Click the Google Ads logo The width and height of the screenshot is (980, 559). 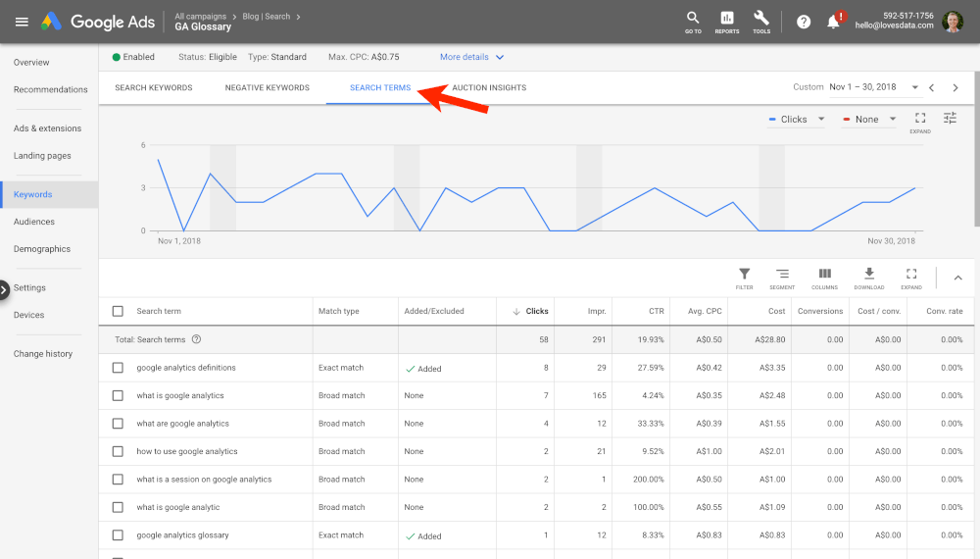click(x=97, y=22)
